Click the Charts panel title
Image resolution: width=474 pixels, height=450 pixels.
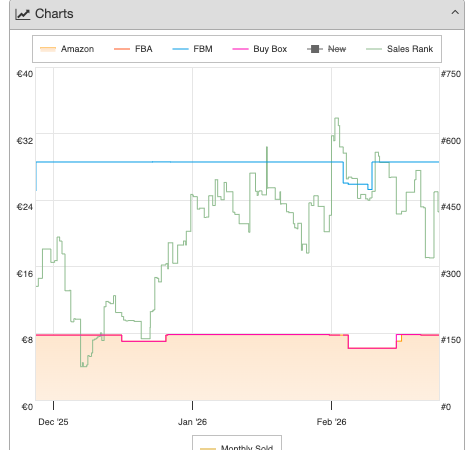(54, 14)
